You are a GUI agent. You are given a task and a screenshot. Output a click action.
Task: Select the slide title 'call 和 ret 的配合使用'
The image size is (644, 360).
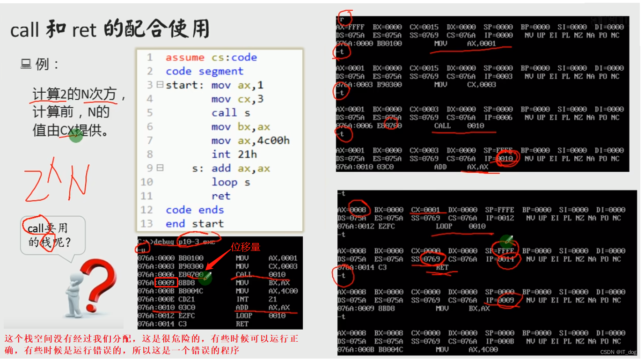tap(110, 29)
